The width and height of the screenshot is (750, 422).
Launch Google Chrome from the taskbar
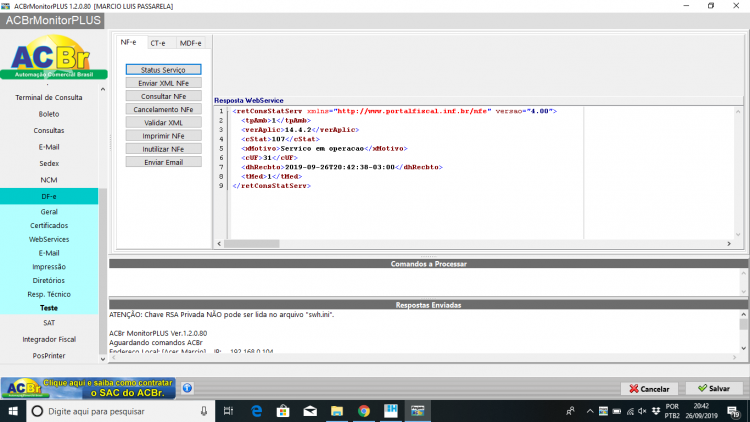point(364,411)
